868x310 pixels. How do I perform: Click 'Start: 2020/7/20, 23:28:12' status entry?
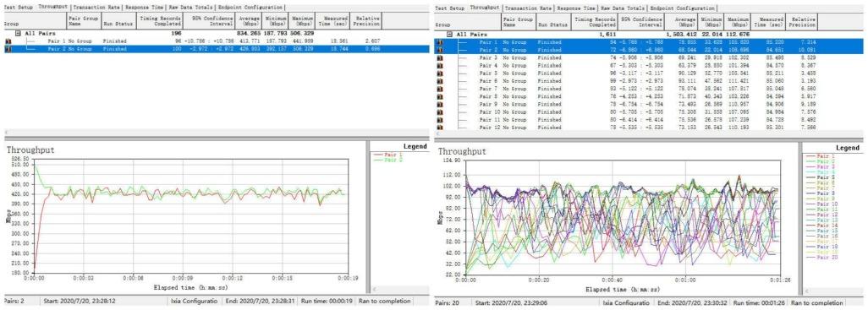[80, 302]
